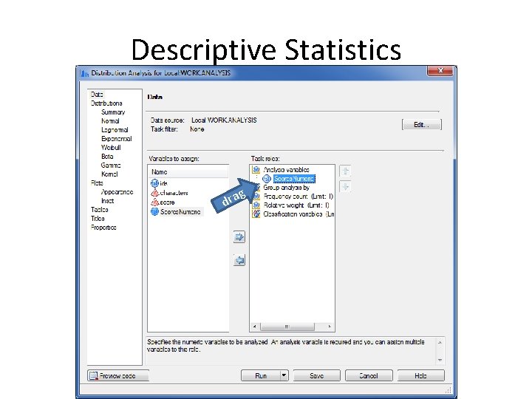Click the Task roles horizontal scrollbar thumb
Image resolution: width=532 pixels, height=399 pixels.
pyautogui.click(x=287, y=327)
